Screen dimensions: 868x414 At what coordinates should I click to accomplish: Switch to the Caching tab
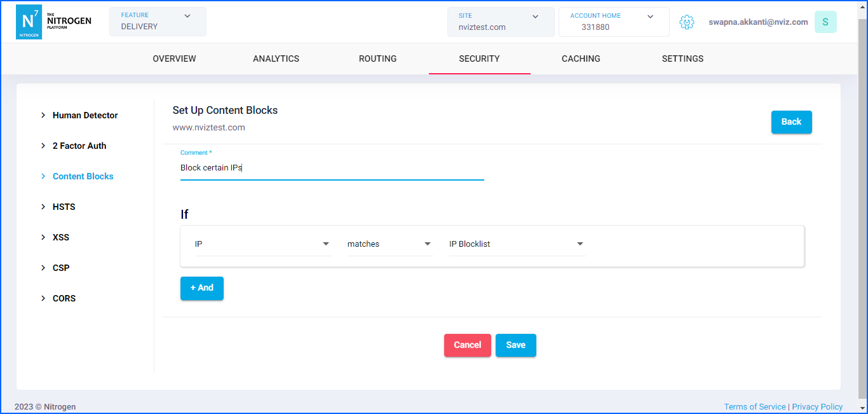581,59
